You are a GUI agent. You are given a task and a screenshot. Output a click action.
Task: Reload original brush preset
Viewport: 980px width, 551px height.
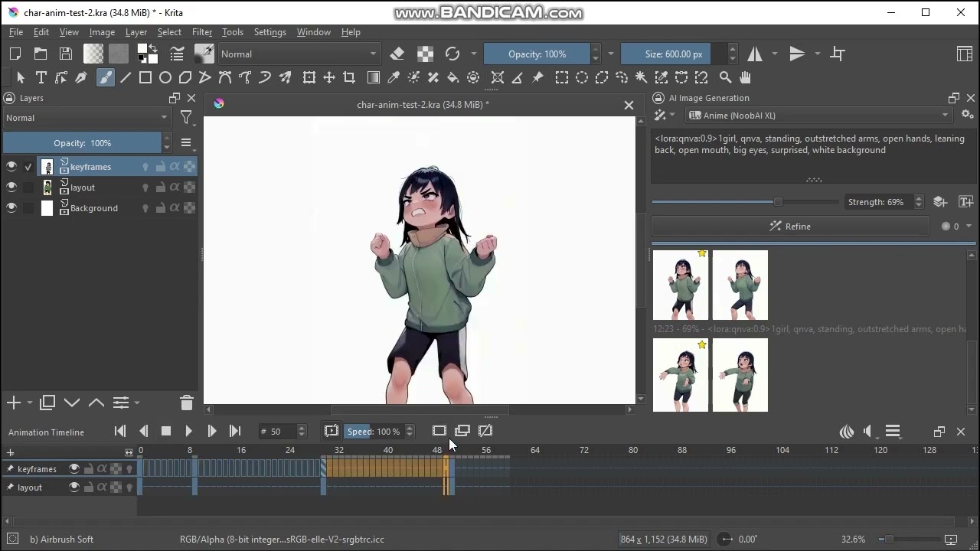click(x=452, y=54)
